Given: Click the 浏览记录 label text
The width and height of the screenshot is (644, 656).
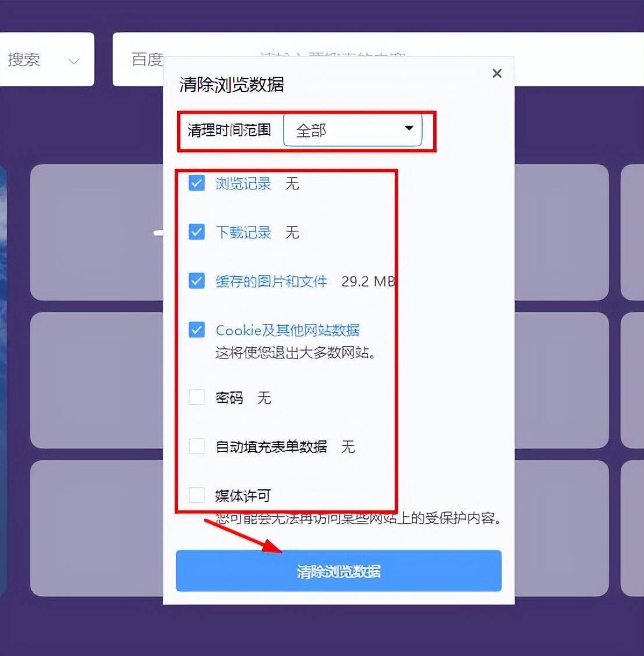Looking at the screenshot, I should click(243, 184).
